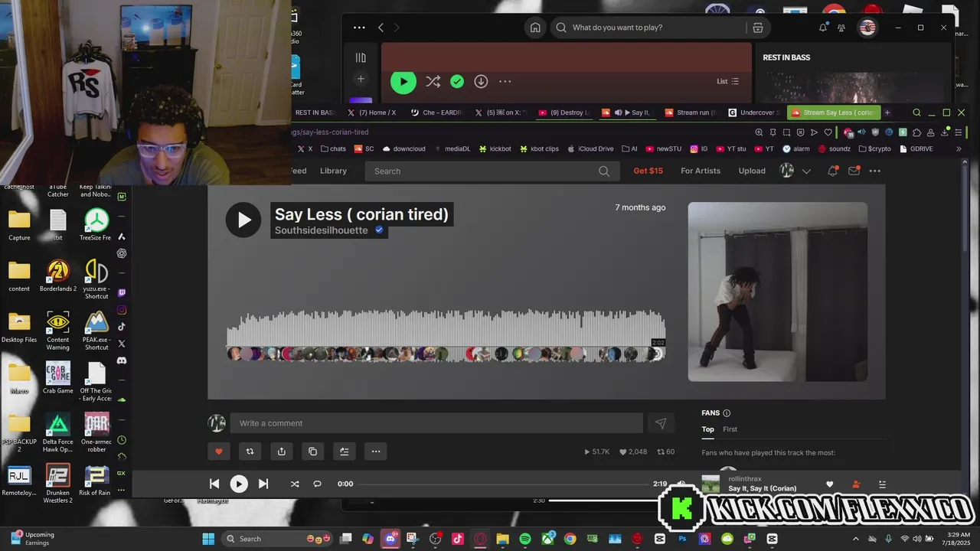Click the track waveform to seek
The image size is (980, 551).
click(446, 334)
